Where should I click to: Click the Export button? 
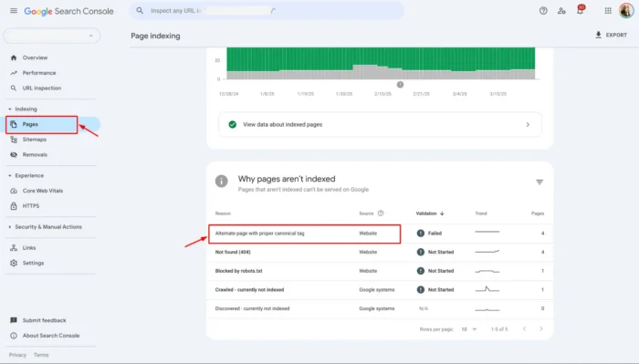coord(611,35)
